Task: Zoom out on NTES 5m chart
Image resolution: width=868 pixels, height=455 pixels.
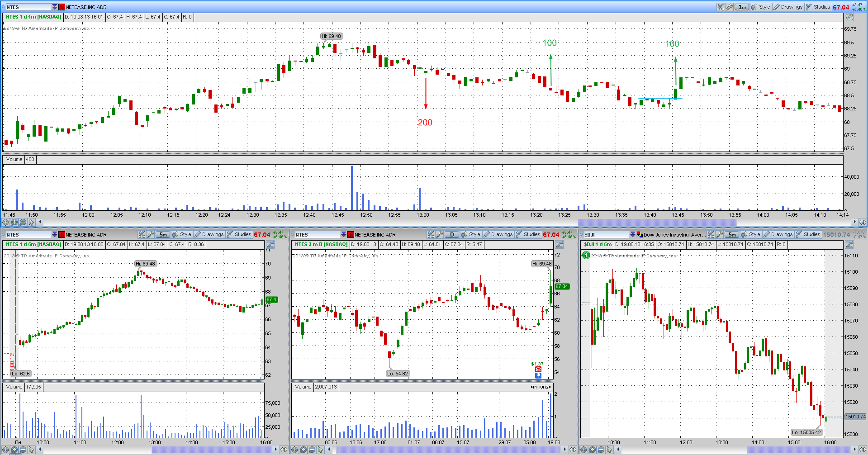Action: tap(23, 450)
